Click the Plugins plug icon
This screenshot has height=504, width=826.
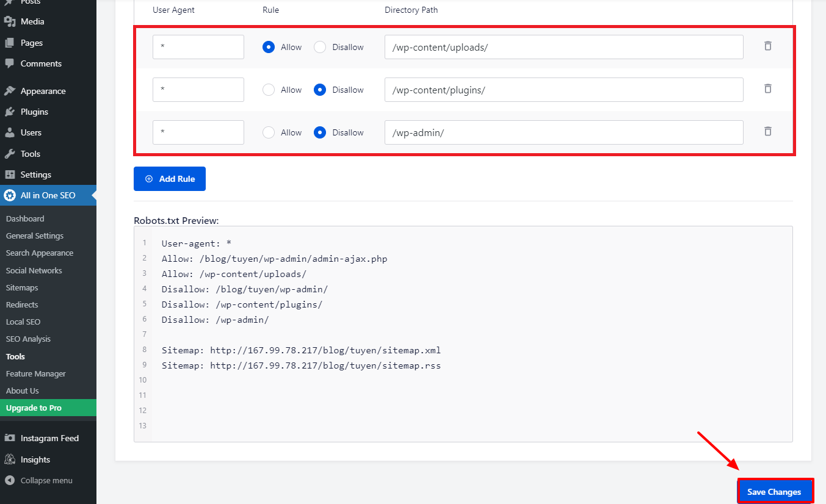[10, 112]
